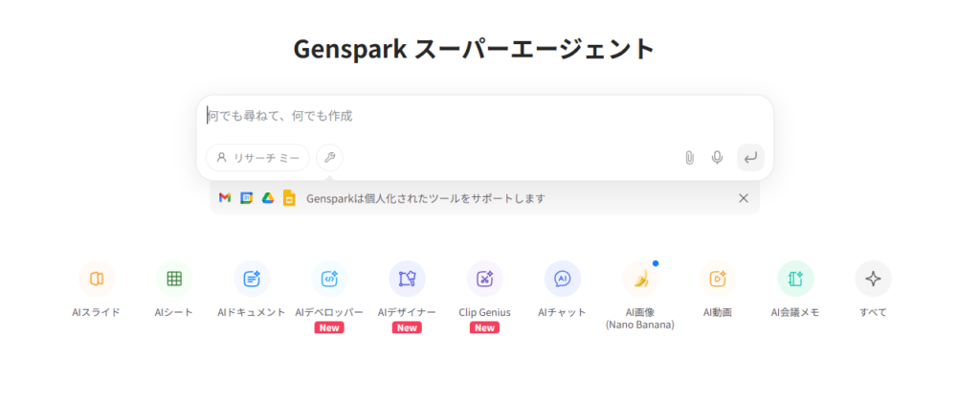Click the paperclip attach file icon

pos(689,157)
